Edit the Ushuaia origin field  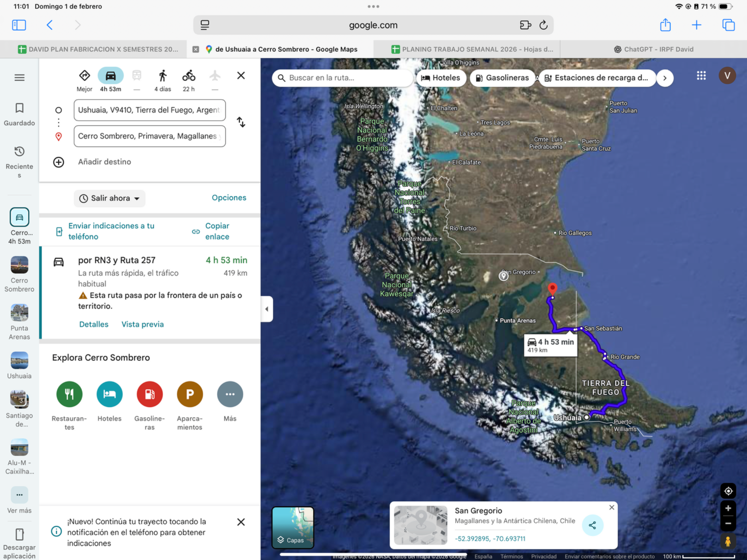pos(150,110)
